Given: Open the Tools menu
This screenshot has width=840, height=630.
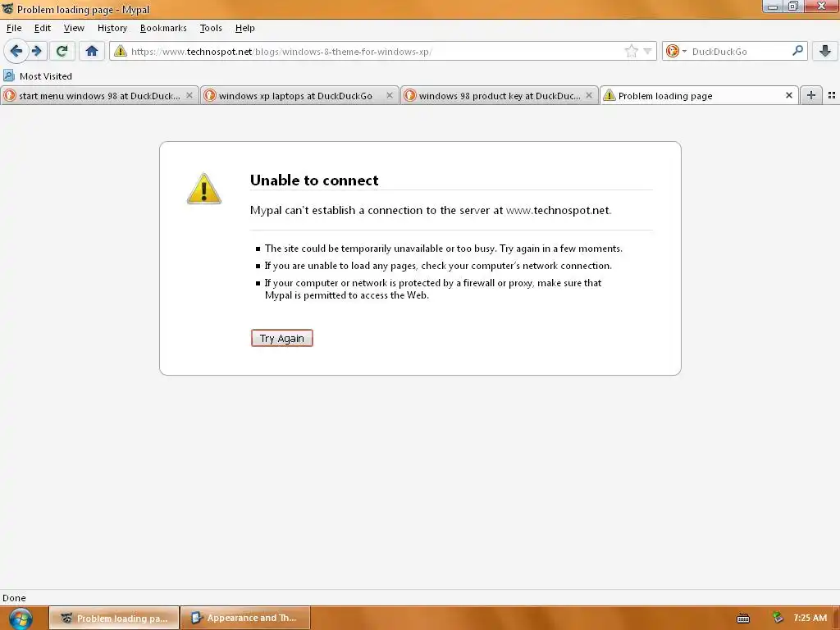Looking at the screenshot, I should point(211,28).
